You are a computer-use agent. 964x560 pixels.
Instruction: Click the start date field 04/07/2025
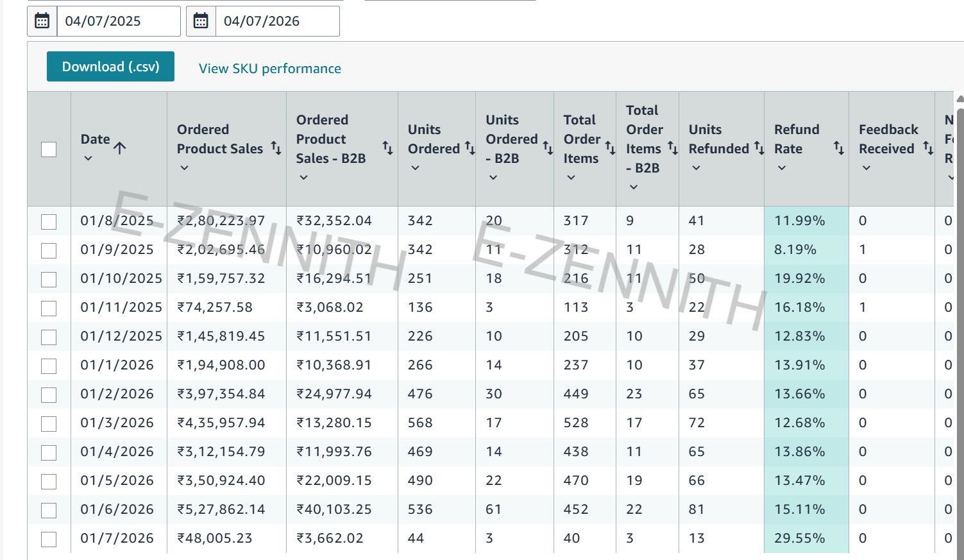coord(119,21)
